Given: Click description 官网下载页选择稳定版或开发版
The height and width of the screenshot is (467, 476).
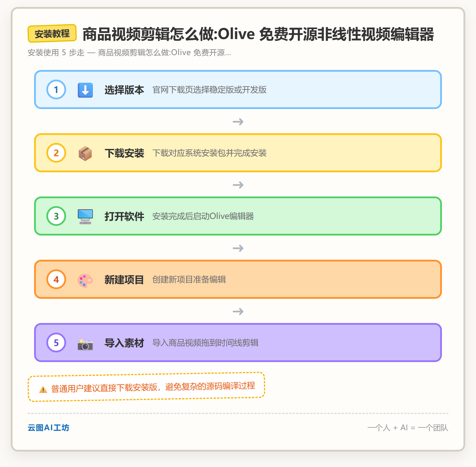Looking at the screenshot, I should pyautogui.click(x=209, y=90).
